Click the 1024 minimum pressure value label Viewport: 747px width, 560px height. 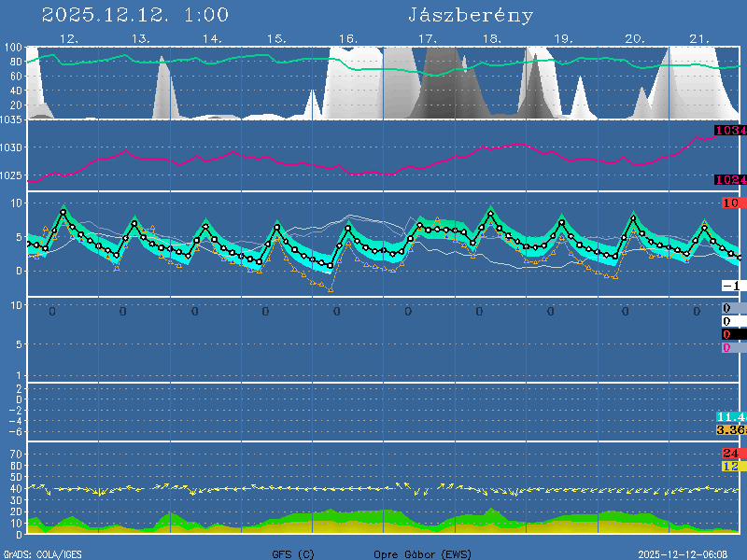pos(729,180)
